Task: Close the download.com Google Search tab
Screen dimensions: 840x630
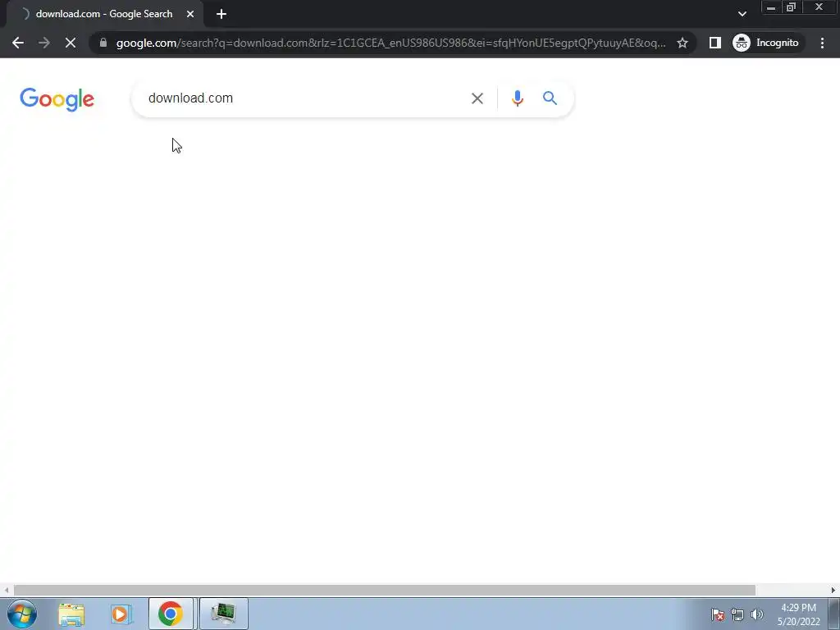Action: [x=190, y=15]
